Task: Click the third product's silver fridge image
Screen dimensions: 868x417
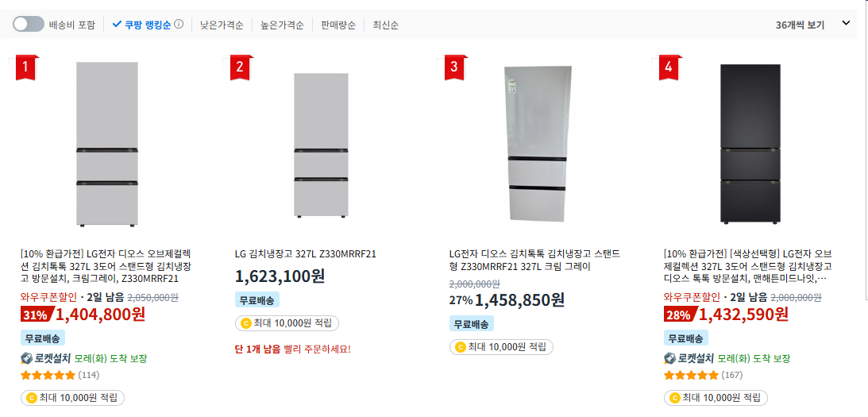Action: (538, 145)
